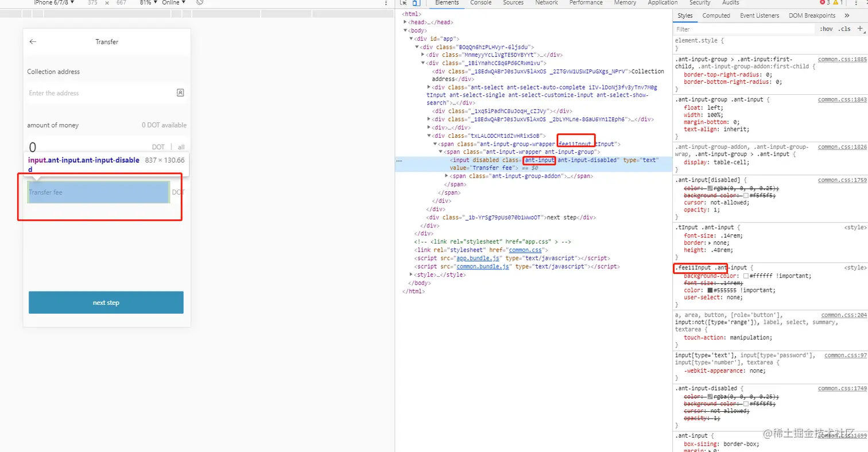The image size is (868, 452).
Task: Click rgba swatch in .ant-input[disabled] rule
Action: click(x=710, y=188)
